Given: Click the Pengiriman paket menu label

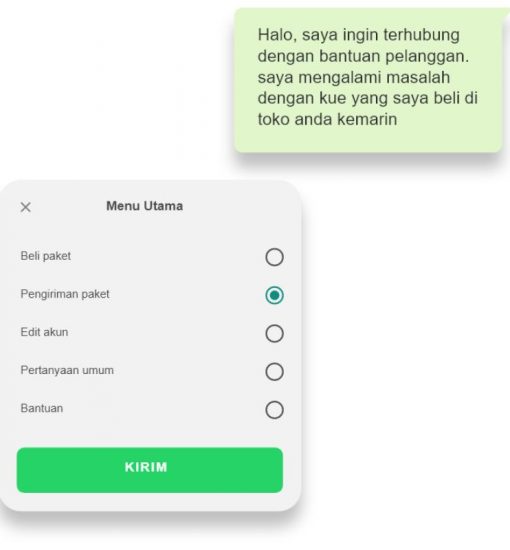Looking at the screenshot, I should (x=65, y=294).
